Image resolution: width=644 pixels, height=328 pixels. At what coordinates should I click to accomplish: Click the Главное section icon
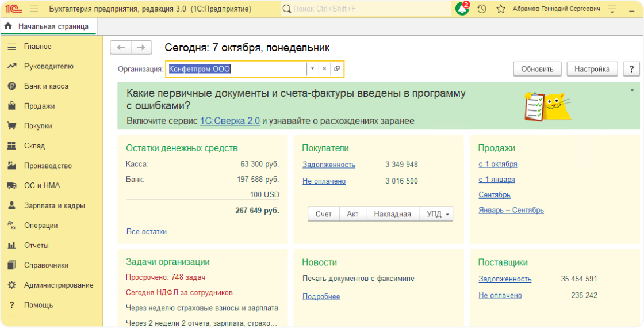coord(12,47)
